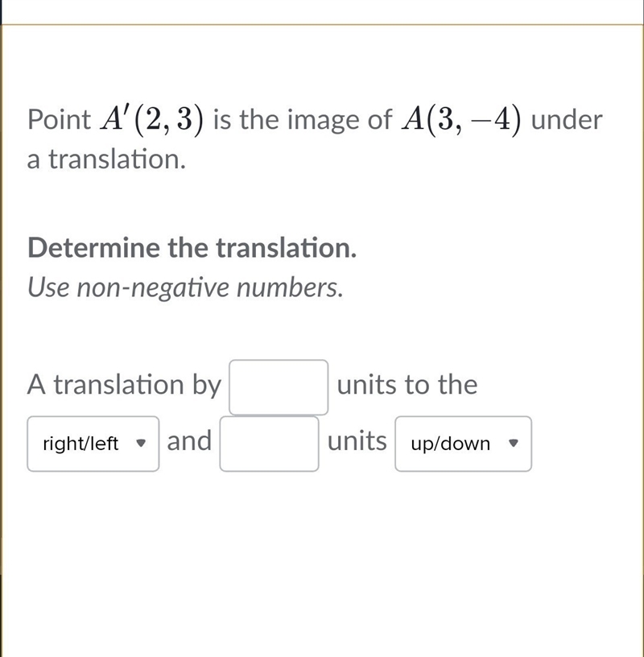Click the word "Point" in the problem
Viewport: 644px width, 657px height.
[x=59, y=119]
